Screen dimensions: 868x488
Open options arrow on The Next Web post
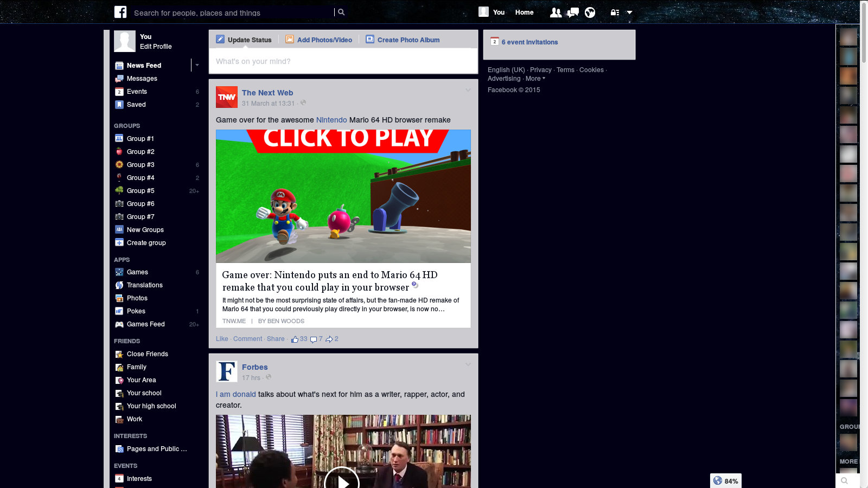tap(468, 90)
